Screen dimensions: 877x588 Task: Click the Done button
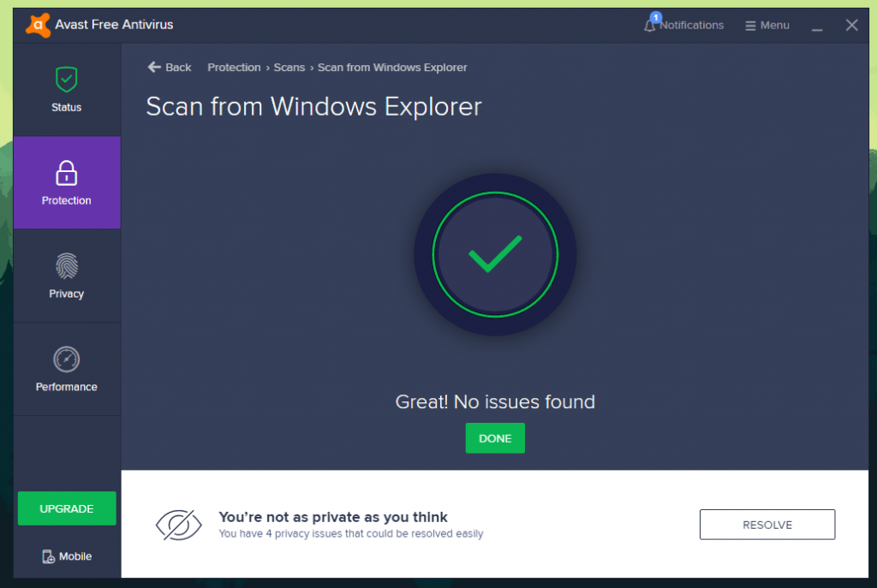click(495, 438)
